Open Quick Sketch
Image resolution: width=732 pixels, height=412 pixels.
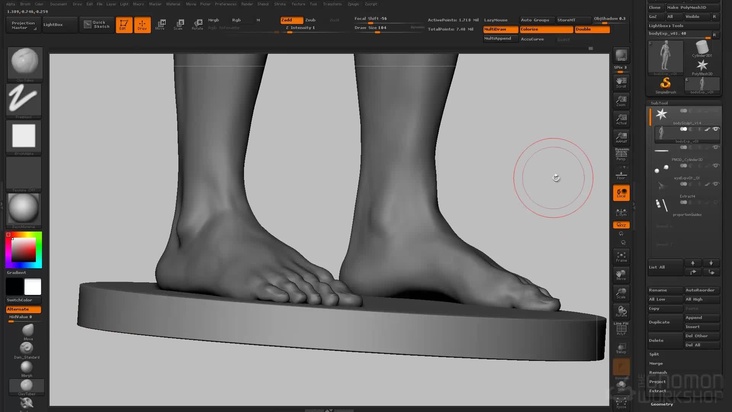click(97, 25)
